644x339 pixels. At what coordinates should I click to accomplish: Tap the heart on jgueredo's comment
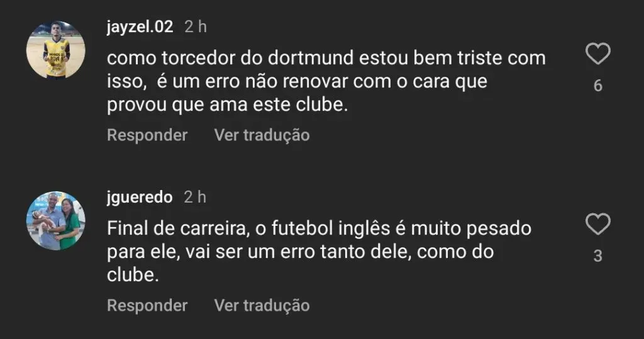pyautogui.click(x=597, y=225)
